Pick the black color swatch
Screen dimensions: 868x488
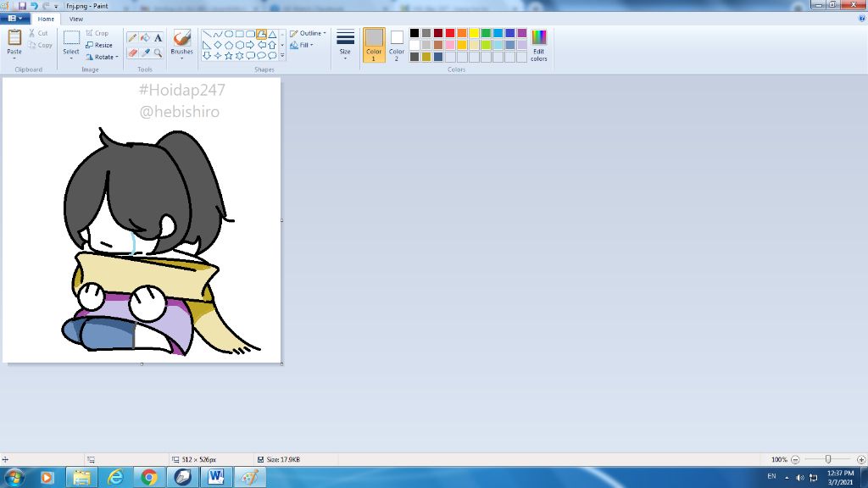414,33
